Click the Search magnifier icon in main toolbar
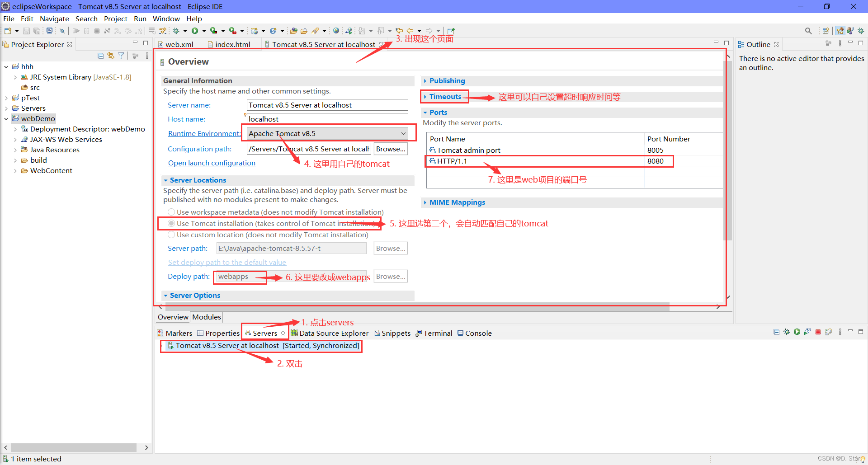This screenshot has width=868, height=465. 808,31
